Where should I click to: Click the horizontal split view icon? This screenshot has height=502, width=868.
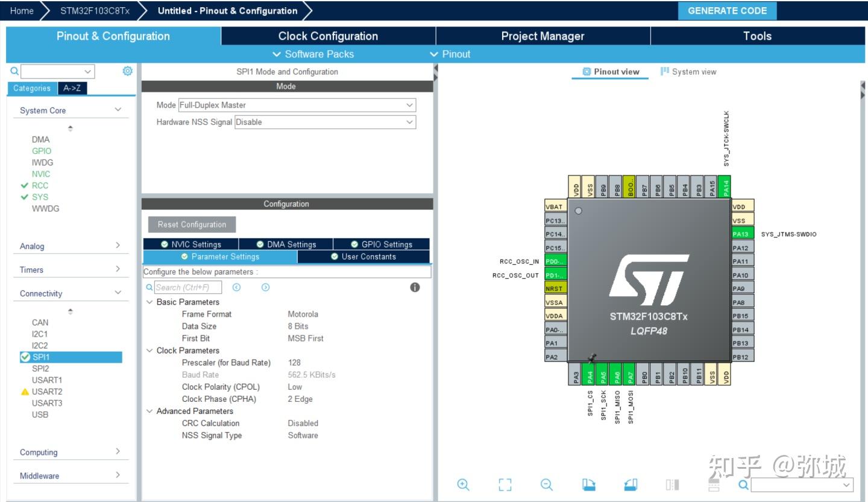pos(714,485)
